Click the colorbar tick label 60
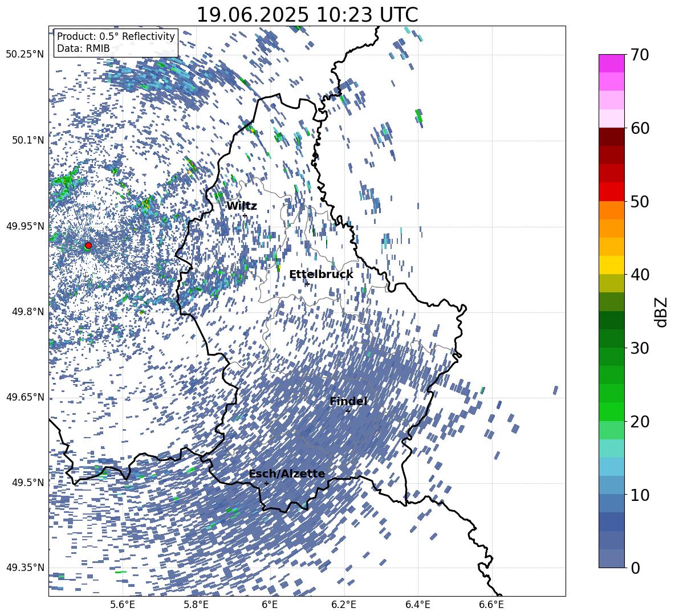This screenshot has height=616, width=675. [x=640, y=128]
